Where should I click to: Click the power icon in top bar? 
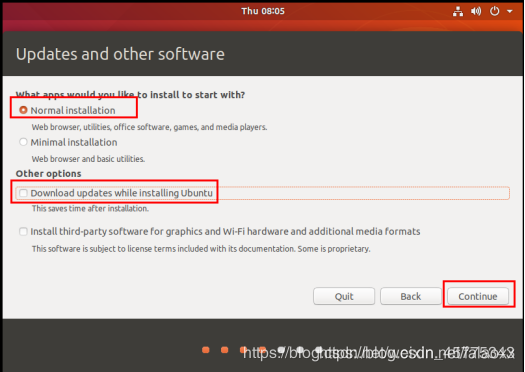coord(495,11)
